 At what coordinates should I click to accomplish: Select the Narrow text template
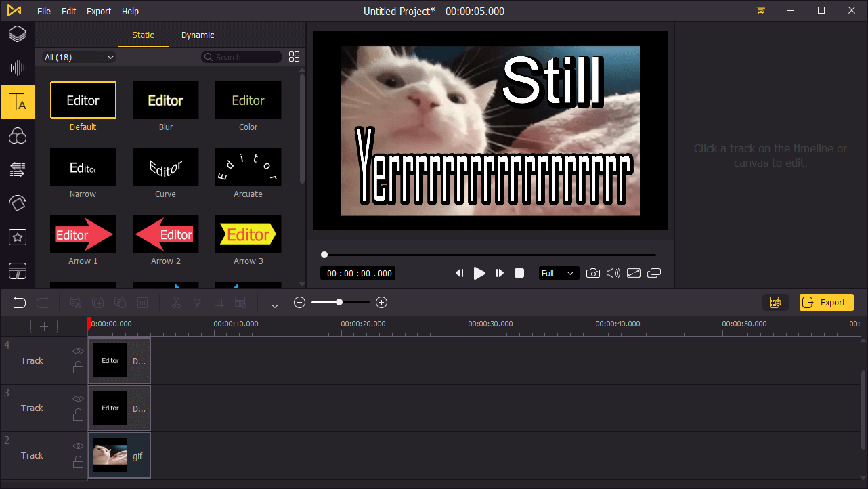click(83, 167)
